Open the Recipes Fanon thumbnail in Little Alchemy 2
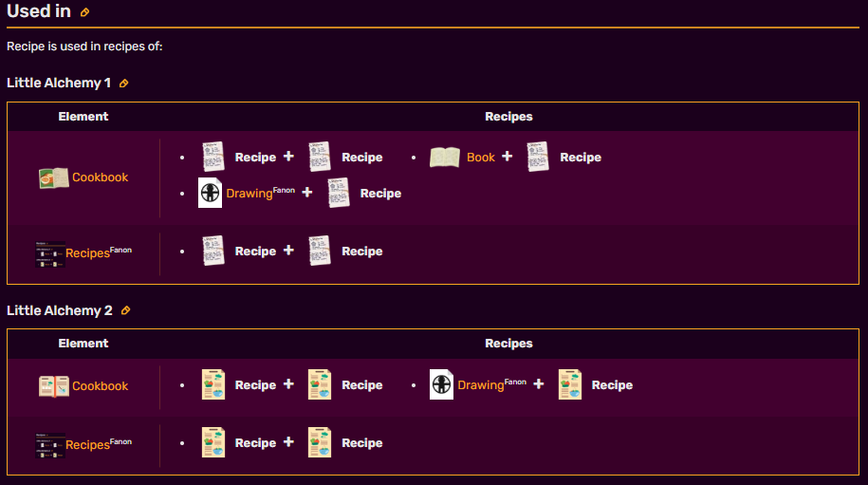Screen dimensions: 868x485 tap(50, 445)
